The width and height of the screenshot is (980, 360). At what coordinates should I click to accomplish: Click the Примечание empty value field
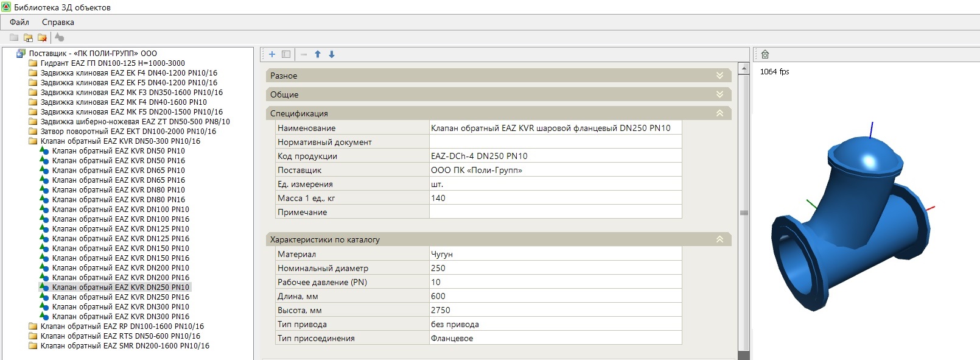coord(555,212)
